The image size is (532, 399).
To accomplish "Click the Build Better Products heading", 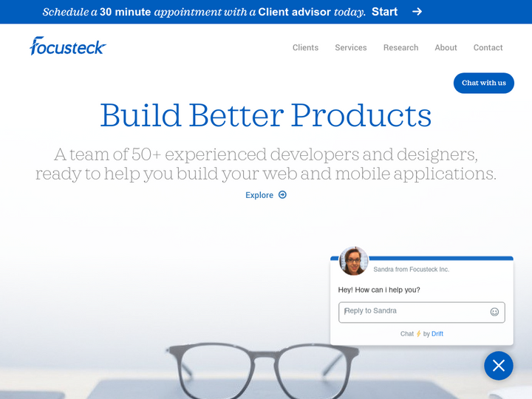I will [x=266, y=115].
